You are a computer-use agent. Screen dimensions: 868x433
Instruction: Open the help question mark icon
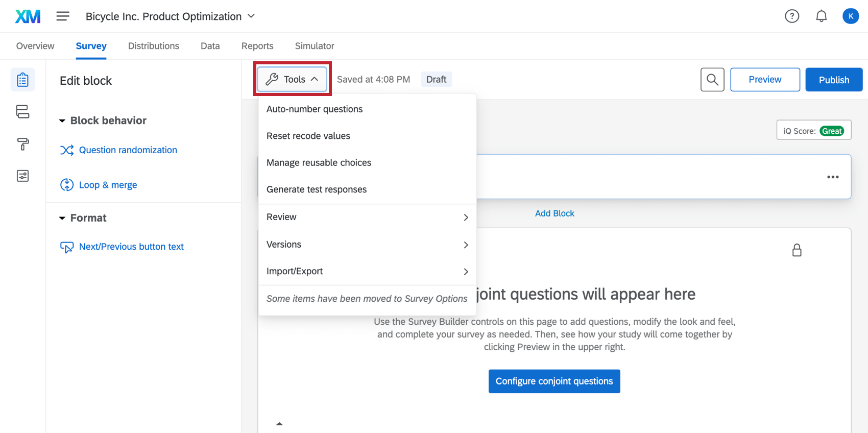click(x=792, y=16)
